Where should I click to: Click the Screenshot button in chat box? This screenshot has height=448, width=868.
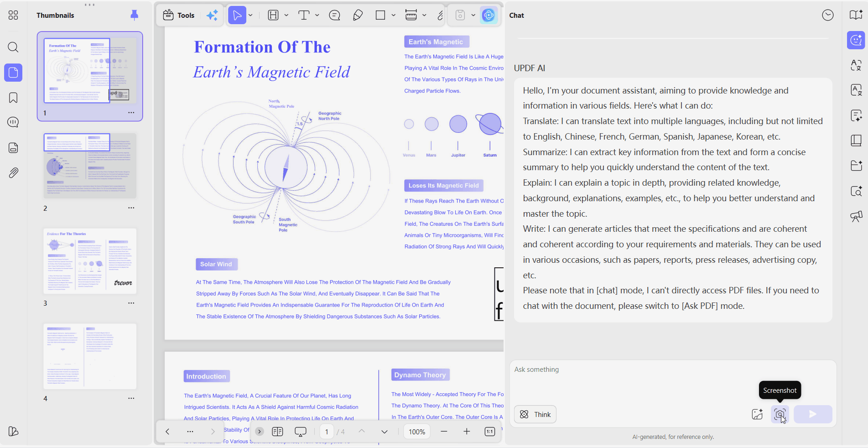coord(780,414)
